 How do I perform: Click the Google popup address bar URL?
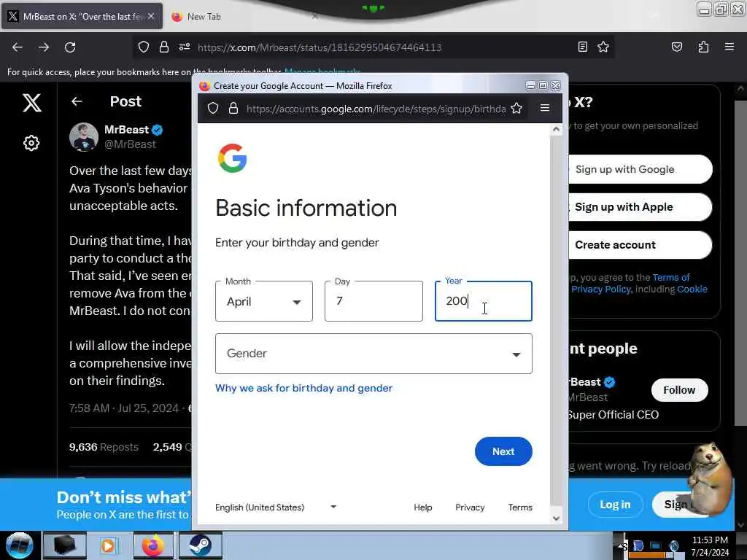coord(376,109)
